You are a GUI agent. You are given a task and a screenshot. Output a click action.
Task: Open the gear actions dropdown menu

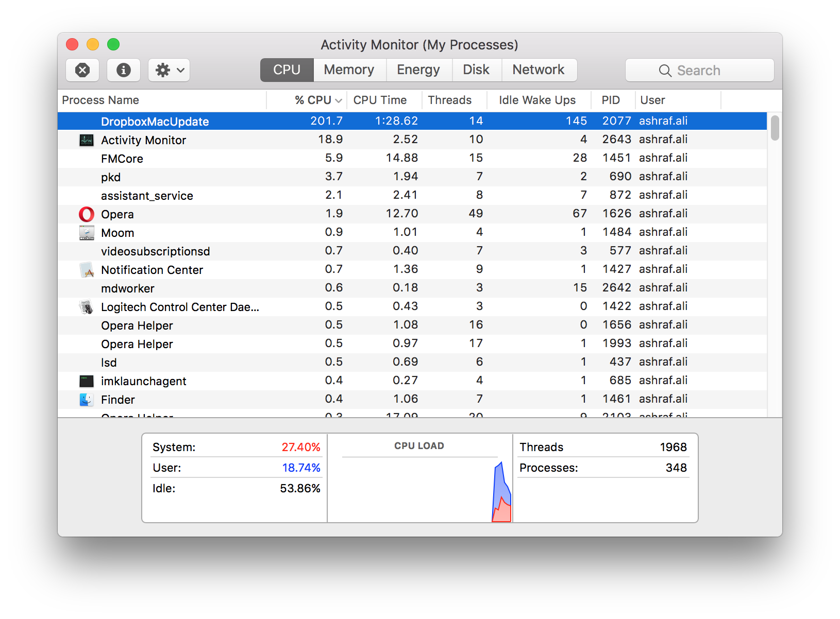click(169, 70)
